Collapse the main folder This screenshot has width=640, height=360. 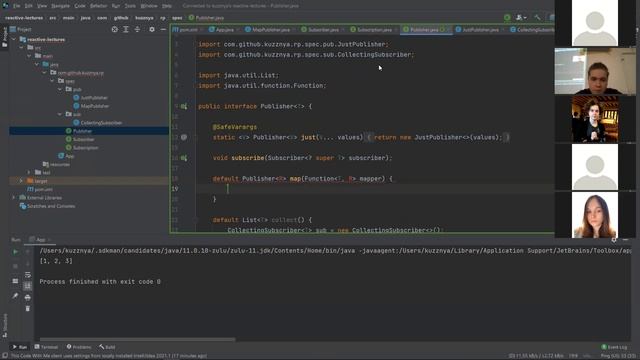(29, 56)
